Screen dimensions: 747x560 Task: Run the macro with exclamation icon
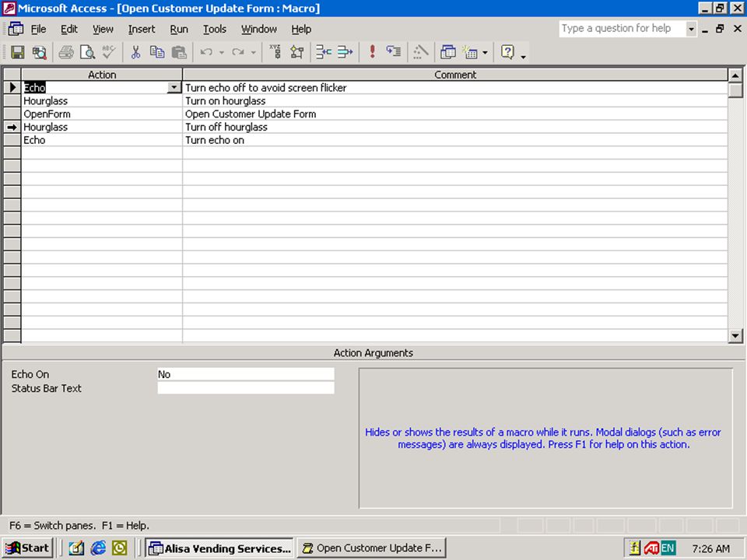tap(373, 52)
